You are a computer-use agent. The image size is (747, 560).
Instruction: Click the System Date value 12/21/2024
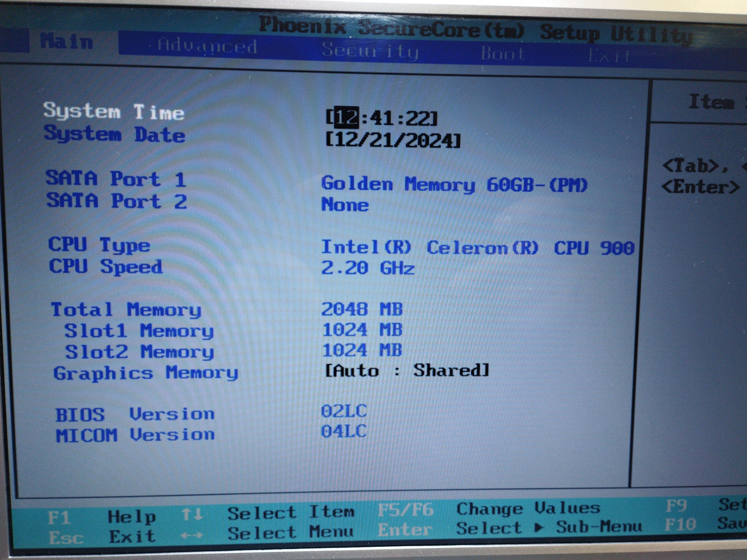pos(393,140)
